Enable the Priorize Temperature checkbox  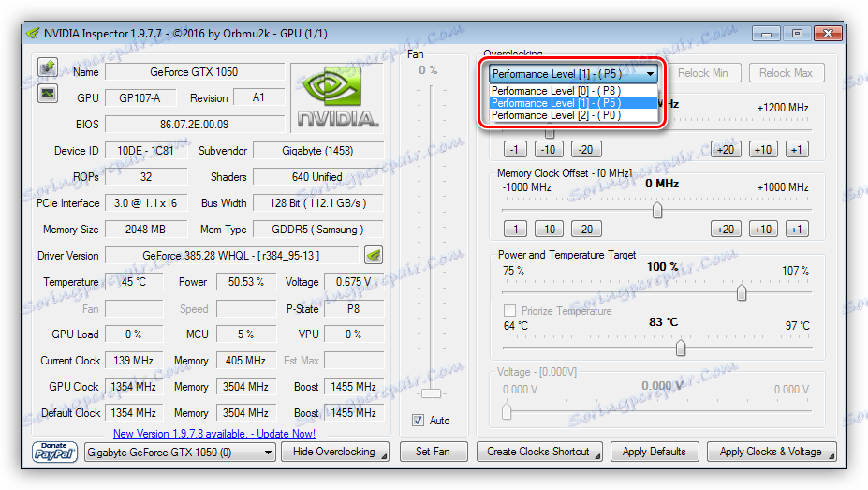[x=509, y=310]
